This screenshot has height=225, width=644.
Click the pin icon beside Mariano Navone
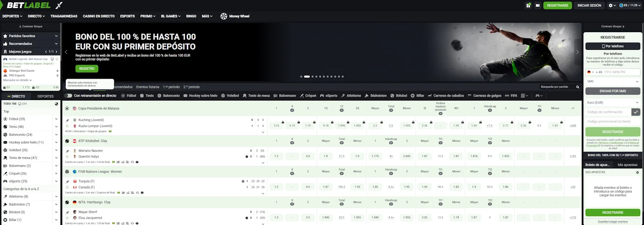coord(67,151)
